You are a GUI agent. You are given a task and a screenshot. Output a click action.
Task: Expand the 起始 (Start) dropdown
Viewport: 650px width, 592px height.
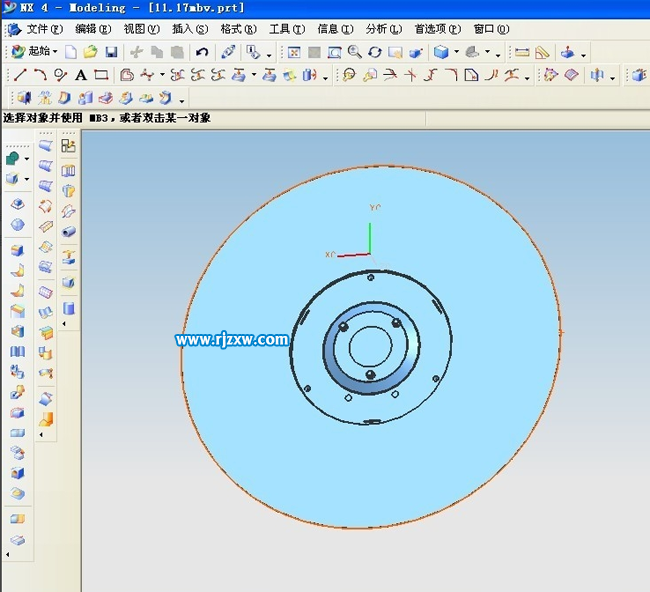(55, 52)
